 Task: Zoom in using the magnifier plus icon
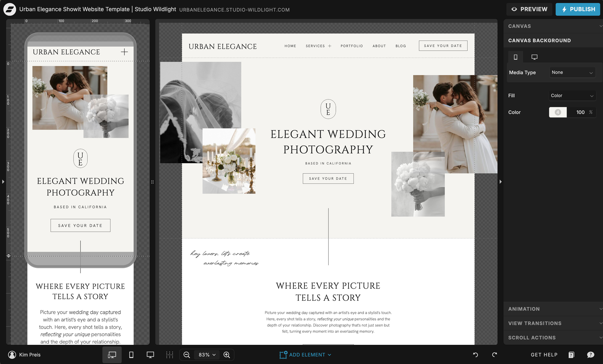coord(227,355)
